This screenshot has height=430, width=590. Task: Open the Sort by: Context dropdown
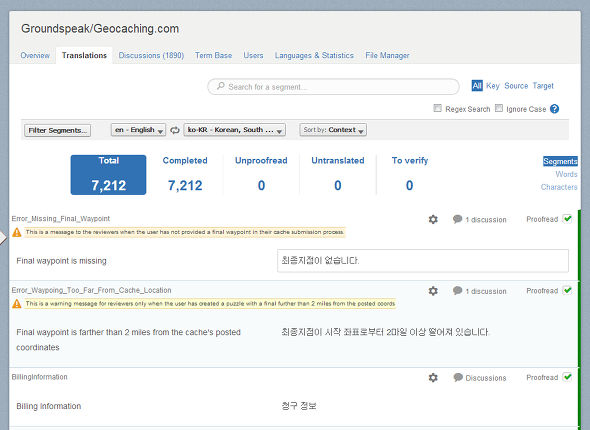333,130
